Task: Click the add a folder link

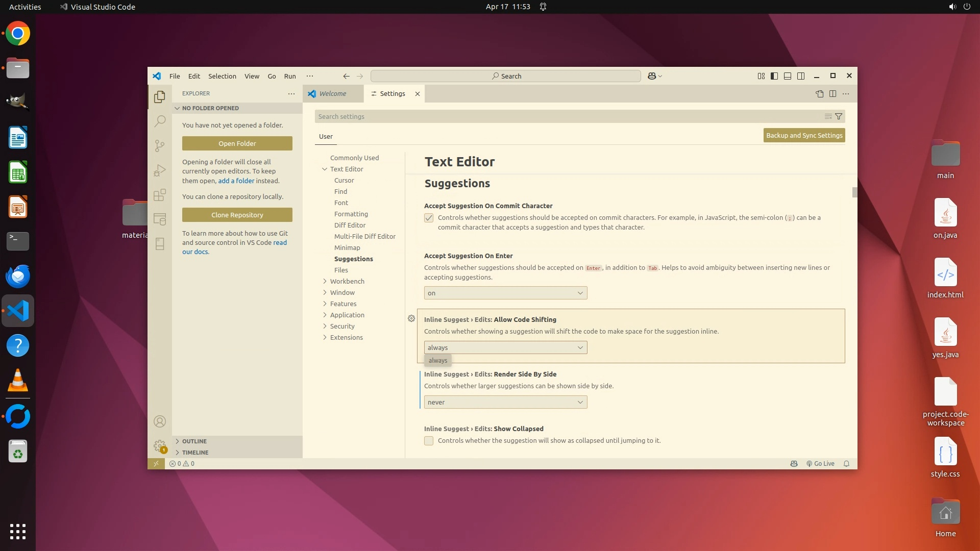Action: point(236,181)
